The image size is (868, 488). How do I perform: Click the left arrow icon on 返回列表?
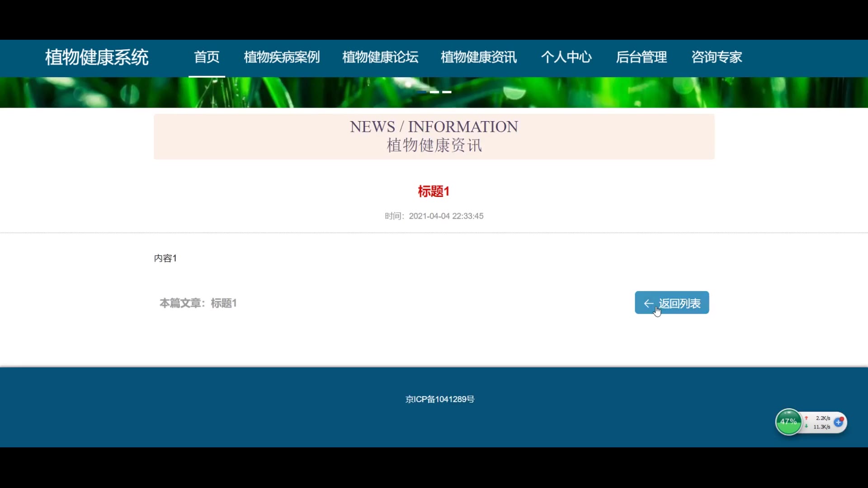[x=648, y=304]
